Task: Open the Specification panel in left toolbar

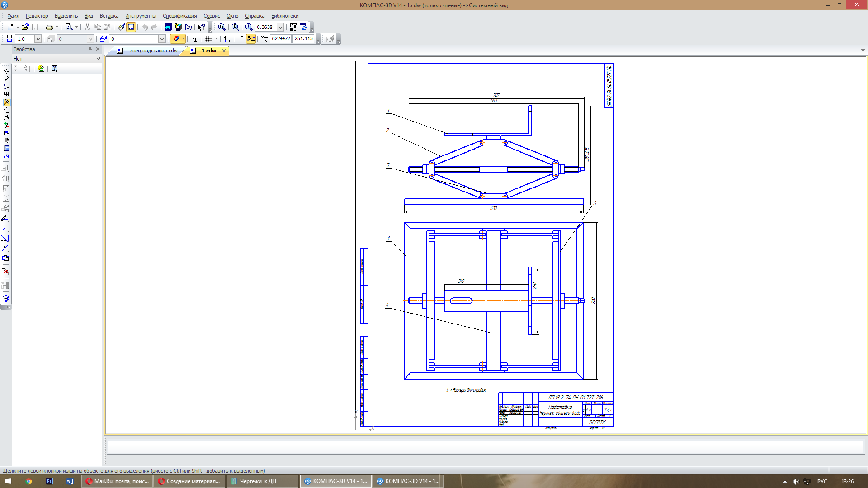Action: [6, 141]
